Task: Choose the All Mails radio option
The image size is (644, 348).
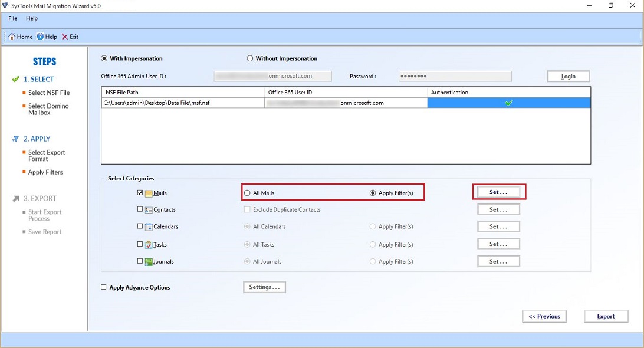Action: click(x=247, y=193)
